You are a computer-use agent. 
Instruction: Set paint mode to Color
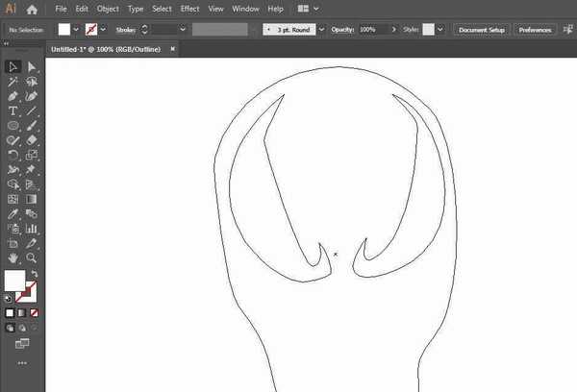(11, 313)
